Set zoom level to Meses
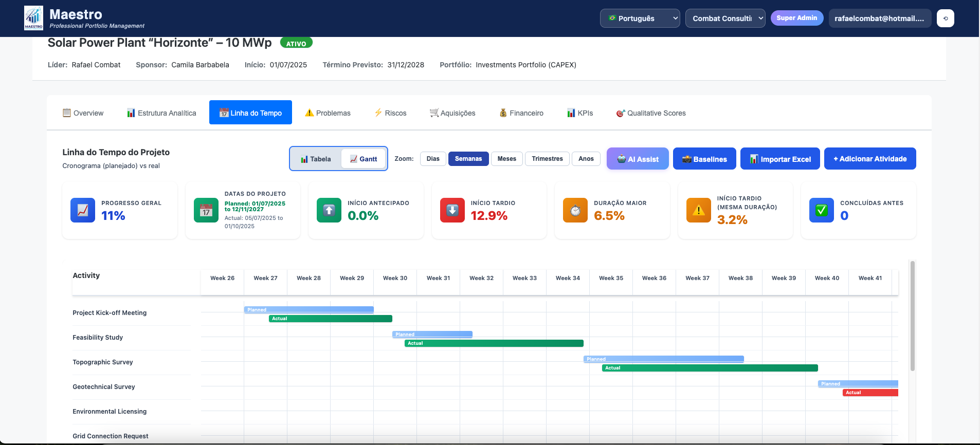Screen dimensions: 980x445 tap(506, 159)
